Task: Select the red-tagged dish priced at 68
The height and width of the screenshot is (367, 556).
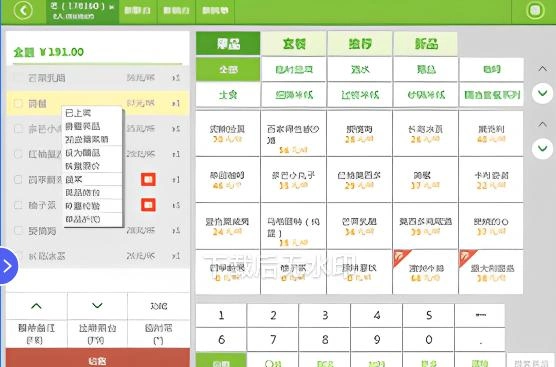Action: point(425,272)
